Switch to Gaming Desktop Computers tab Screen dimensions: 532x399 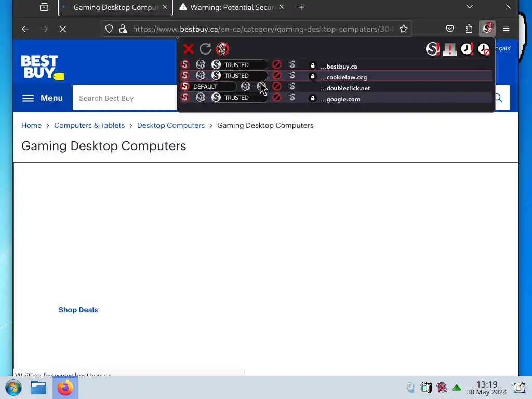click(115, 7)
